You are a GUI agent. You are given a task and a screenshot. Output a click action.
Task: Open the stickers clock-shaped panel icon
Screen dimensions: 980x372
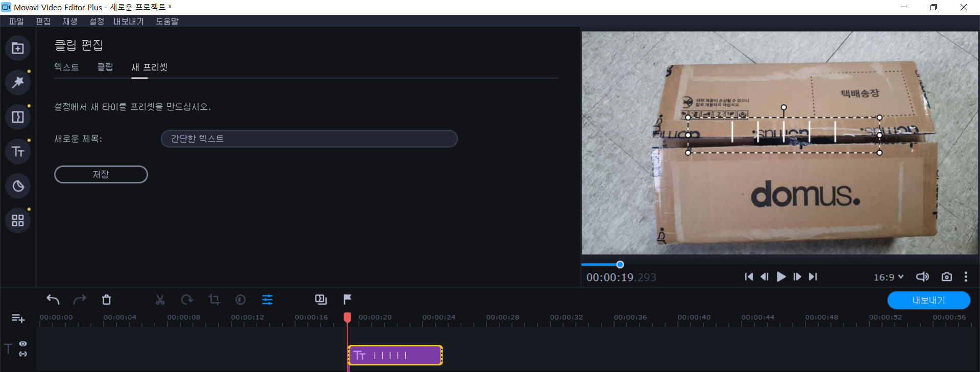point(18,186)
